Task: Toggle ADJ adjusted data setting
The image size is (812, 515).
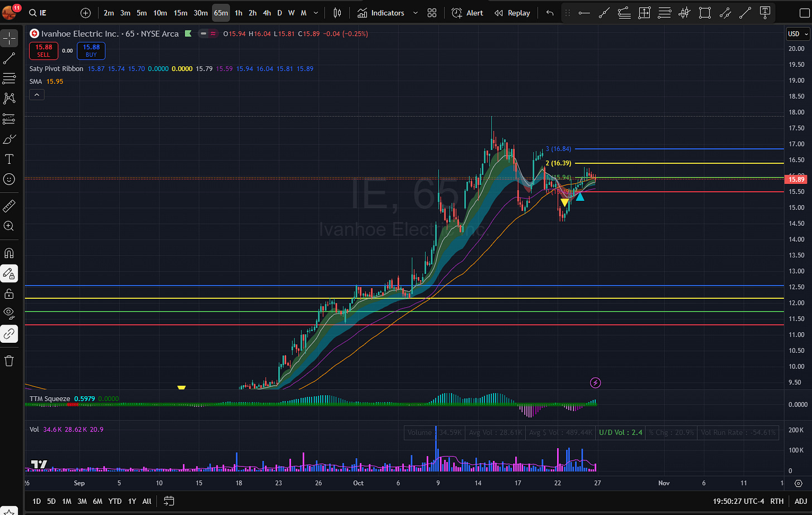Action: click(800, 501)
